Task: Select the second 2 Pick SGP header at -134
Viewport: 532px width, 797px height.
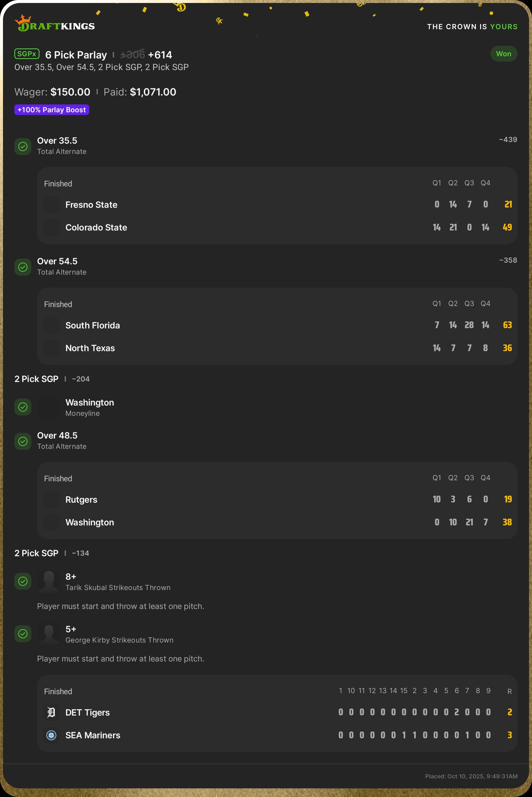Action: tap(36, 553)
